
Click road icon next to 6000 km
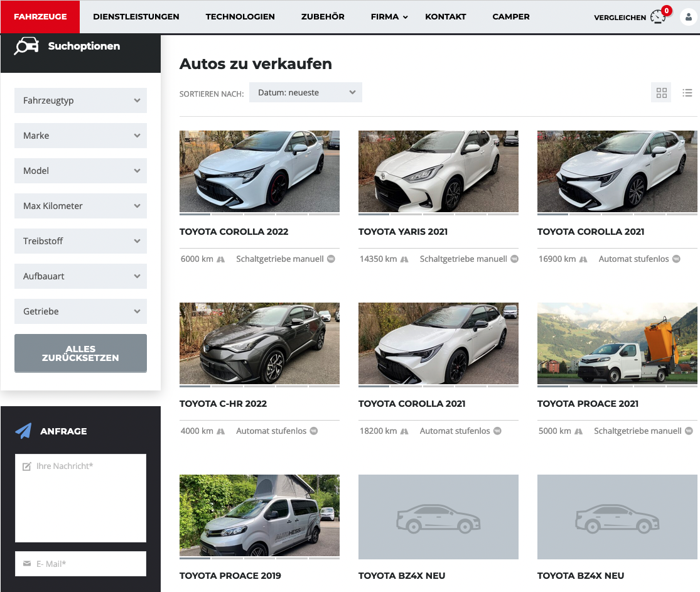pyautogui.click(x=220, y=259)
